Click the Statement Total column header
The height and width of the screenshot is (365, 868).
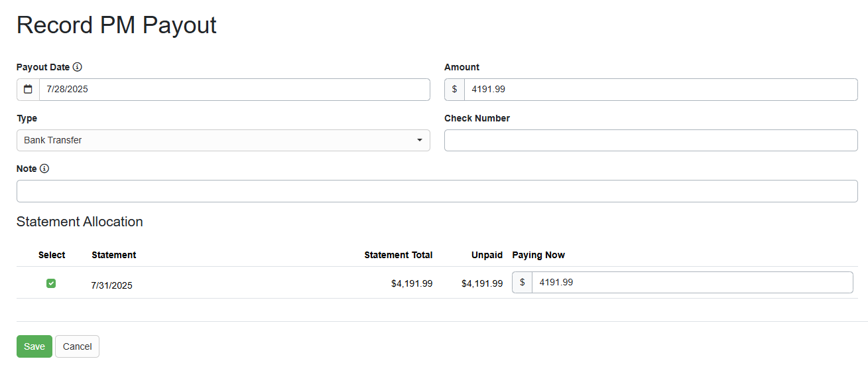(399, 255)
